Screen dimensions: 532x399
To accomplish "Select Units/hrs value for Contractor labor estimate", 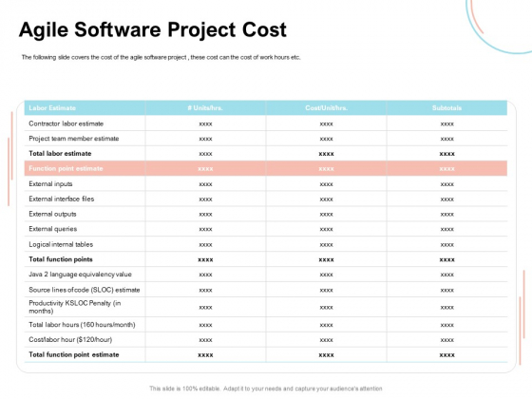I will [x=205, y=124].
